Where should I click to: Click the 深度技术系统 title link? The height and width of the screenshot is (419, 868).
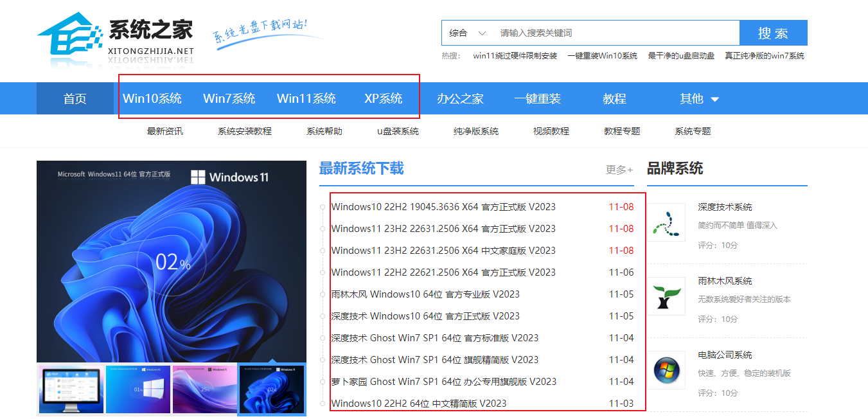pos(725,207)
